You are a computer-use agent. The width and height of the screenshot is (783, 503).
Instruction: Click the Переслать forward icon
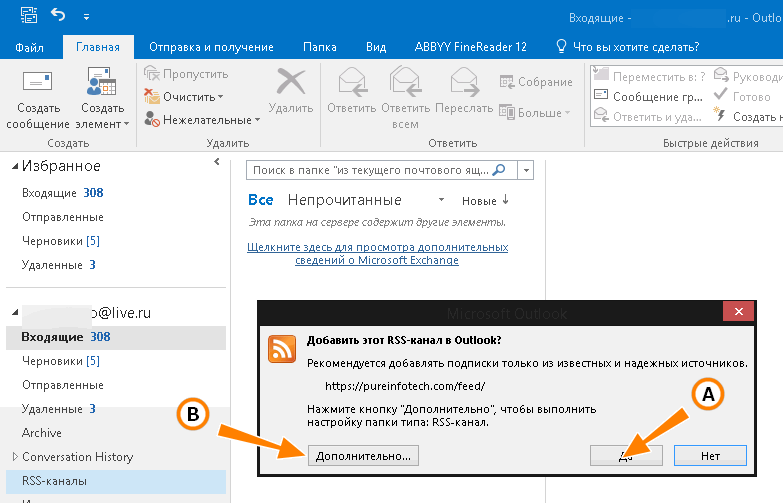point(464,82)
